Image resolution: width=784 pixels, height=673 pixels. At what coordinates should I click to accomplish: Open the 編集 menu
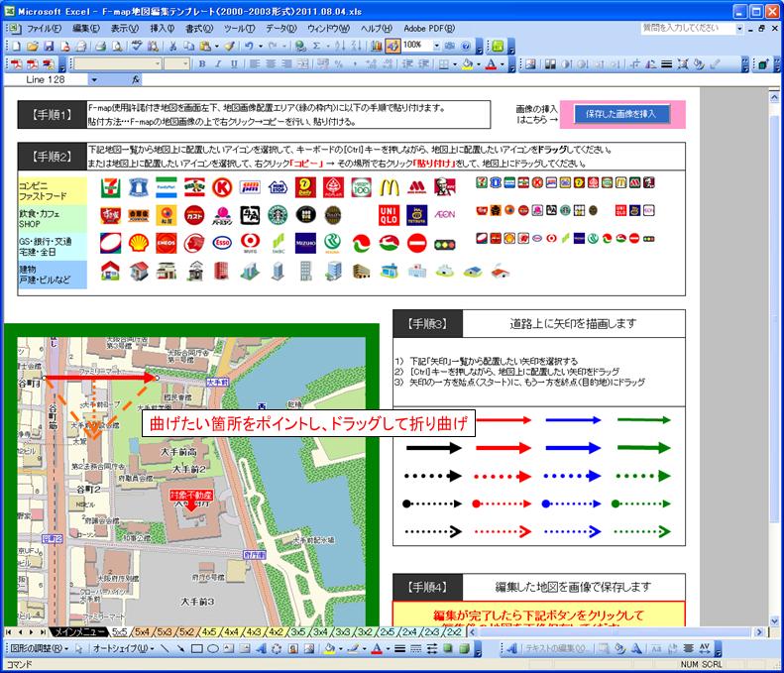(x=87, y=29)
